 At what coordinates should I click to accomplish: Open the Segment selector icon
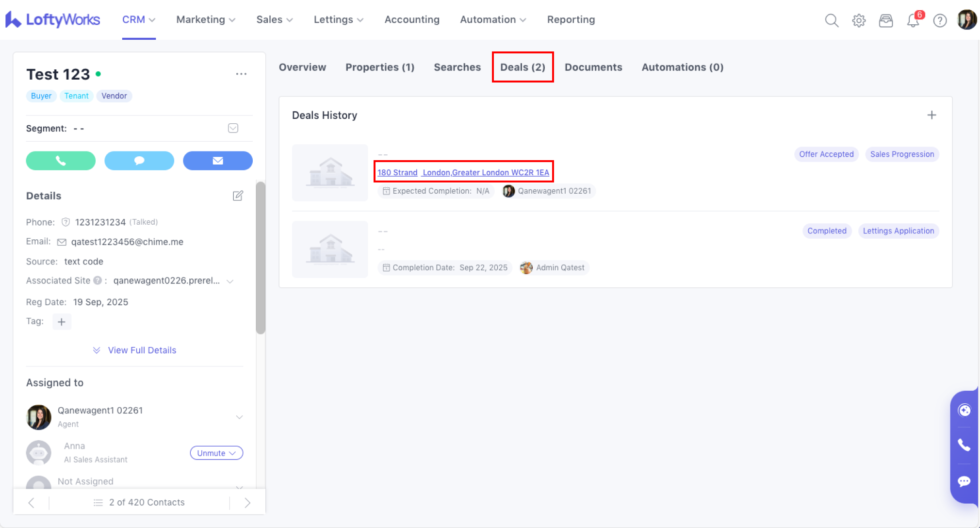233,128
